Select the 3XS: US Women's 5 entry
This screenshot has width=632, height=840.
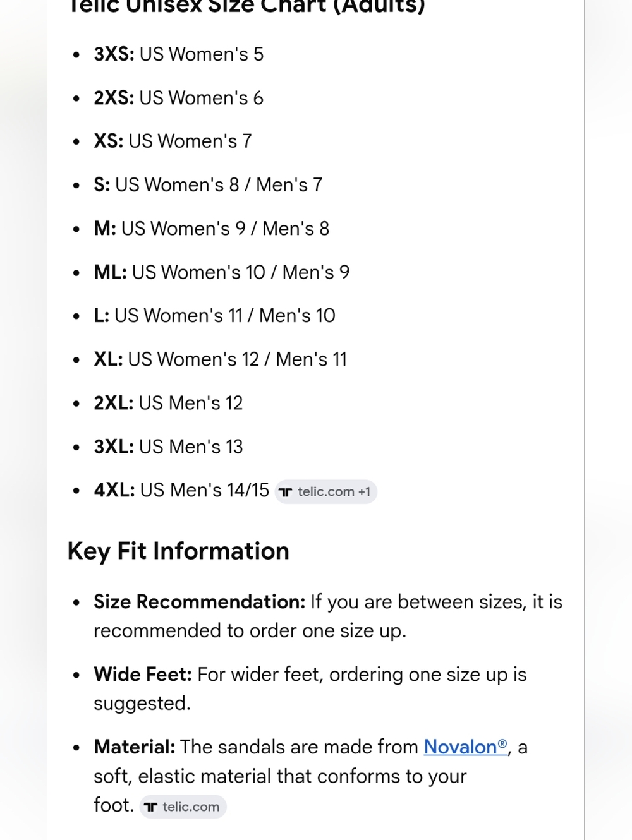(x=179, y=54)
